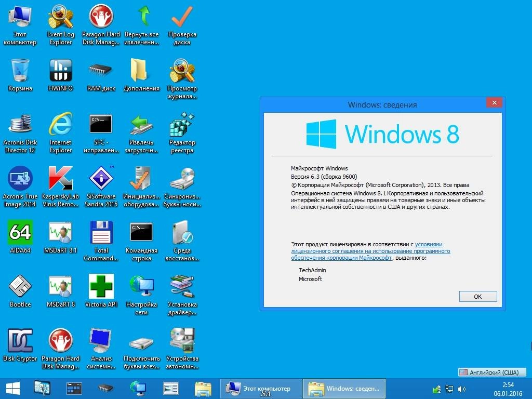Click the Инициализ... оборудова... desktop icon
The image size is (532, 399).
(x=141, y=187)
